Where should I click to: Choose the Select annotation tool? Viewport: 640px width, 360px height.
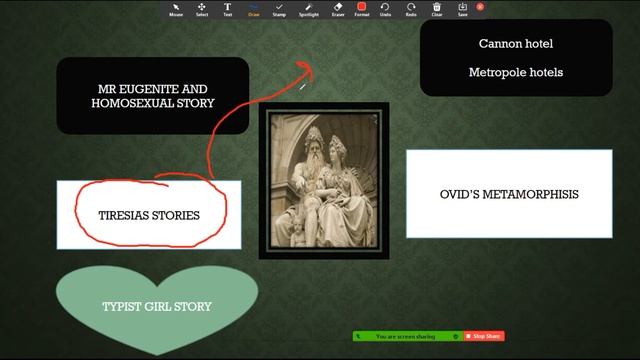(x=202, y=9)
